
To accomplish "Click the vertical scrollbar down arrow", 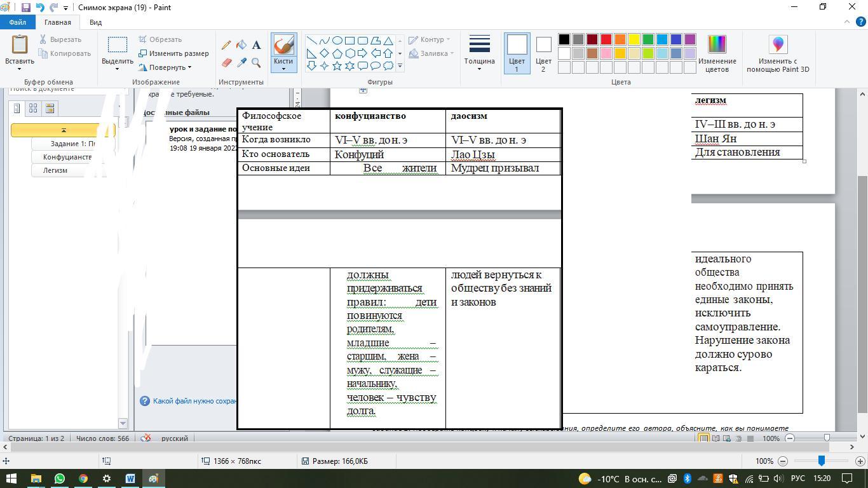I will [x=862, y=437].
